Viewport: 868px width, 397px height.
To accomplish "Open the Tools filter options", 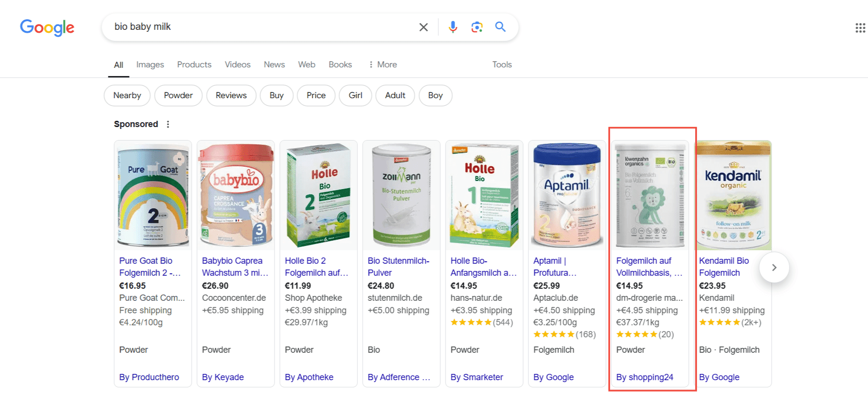I will [x=502, y=64].
